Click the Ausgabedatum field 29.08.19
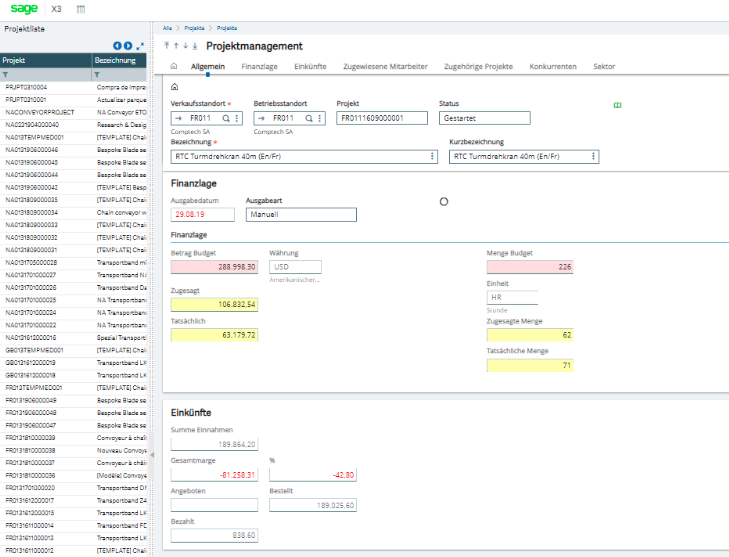 (203, 214)
